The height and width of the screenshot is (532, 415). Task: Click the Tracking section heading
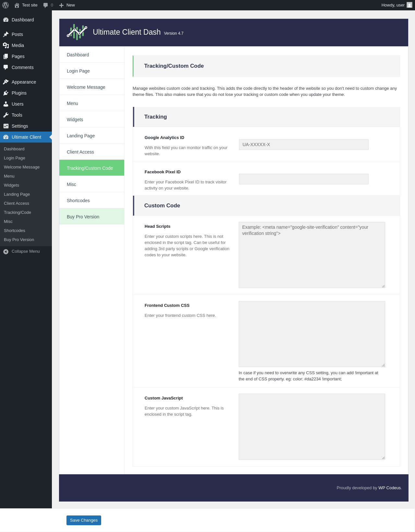(x=156, y=117)
